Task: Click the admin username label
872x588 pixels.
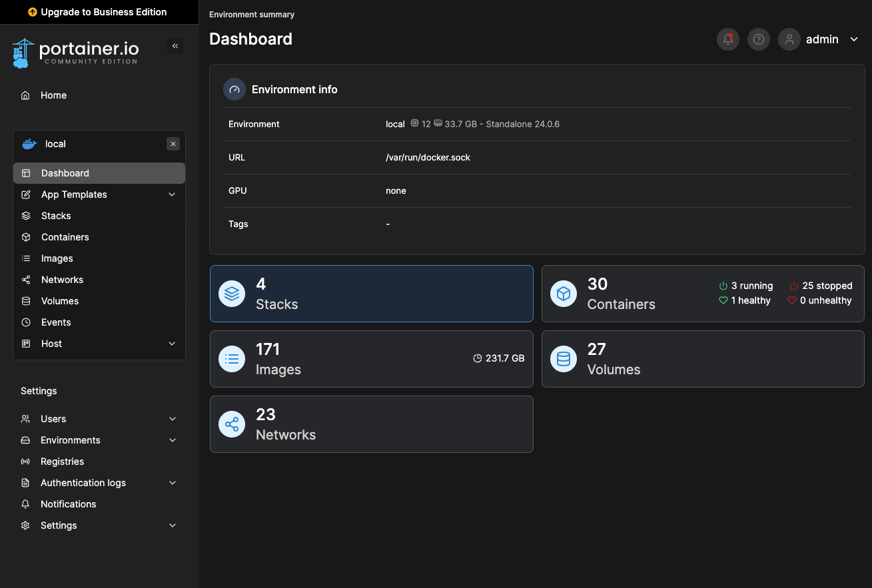Action: 822,39
